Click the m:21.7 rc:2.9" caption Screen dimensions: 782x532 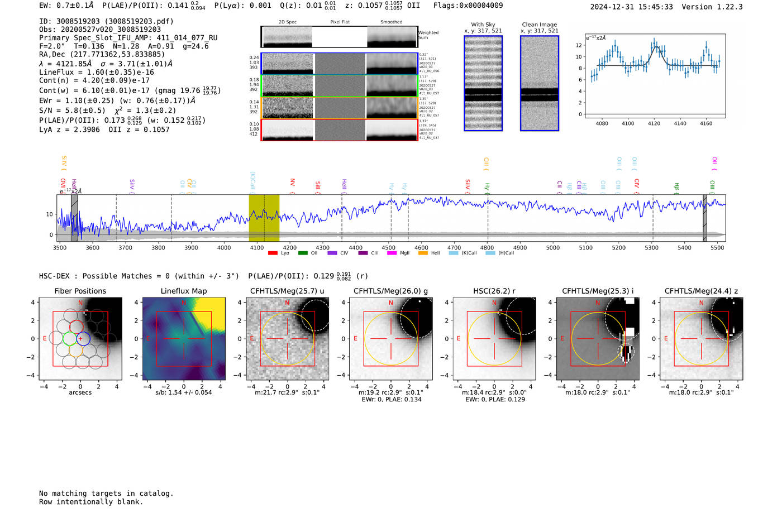(x=288, y=392)
